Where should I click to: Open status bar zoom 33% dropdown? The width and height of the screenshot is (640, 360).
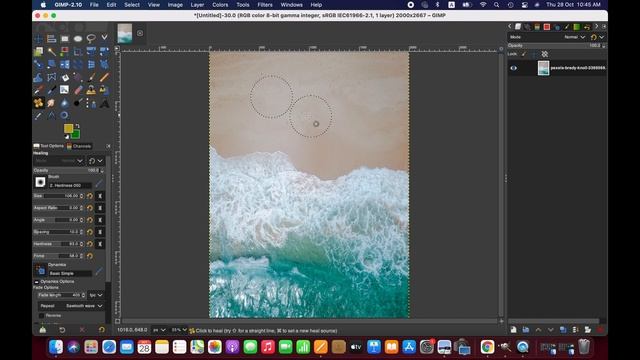(179, 330)
